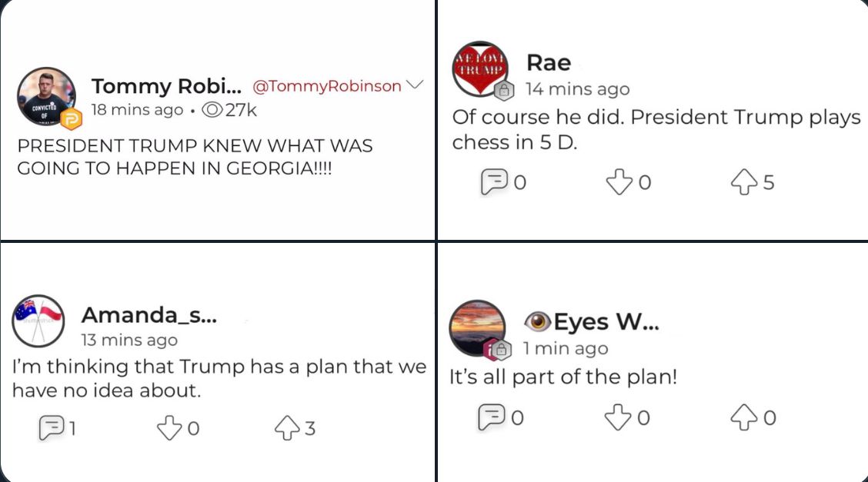Viewport: 868px width, 482px height.
Task: Upvote the "It's all part of the plan!" reply
Action: point(743,417)
